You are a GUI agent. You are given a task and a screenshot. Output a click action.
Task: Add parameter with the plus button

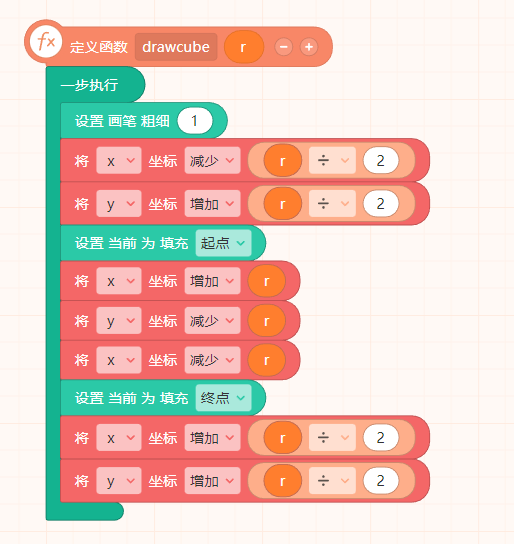[309, 47]
